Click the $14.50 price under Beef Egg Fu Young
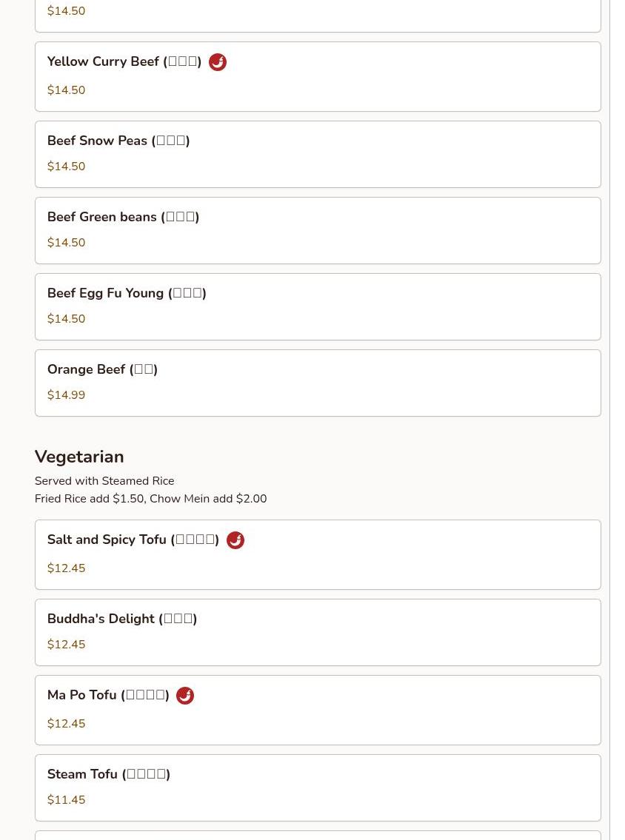Screen dimensions: 625x840 tap(66, 319)
